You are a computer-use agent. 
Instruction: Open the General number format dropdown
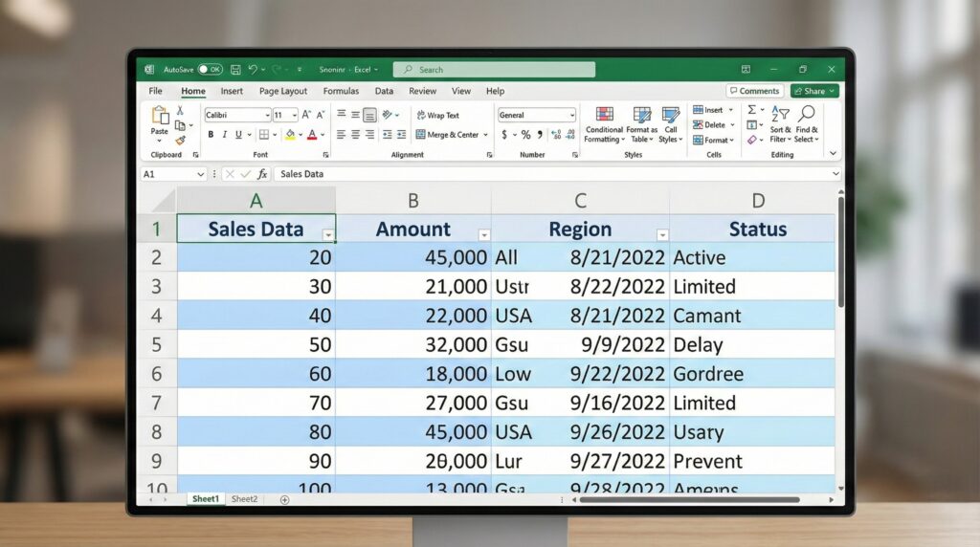point(571,115)
